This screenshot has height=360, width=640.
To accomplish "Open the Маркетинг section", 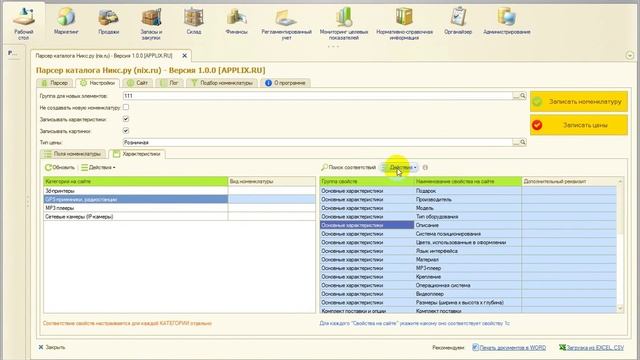I will (66, 21).
